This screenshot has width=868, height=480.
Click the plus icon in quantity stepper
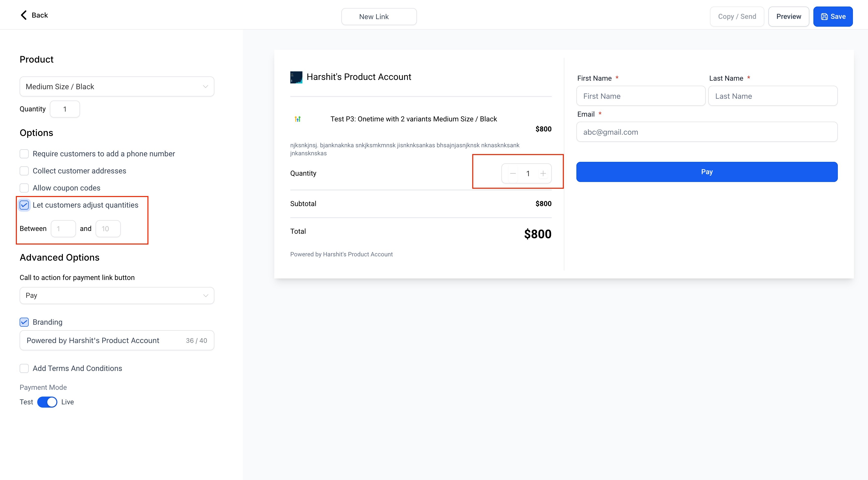(x=543, y=173)
